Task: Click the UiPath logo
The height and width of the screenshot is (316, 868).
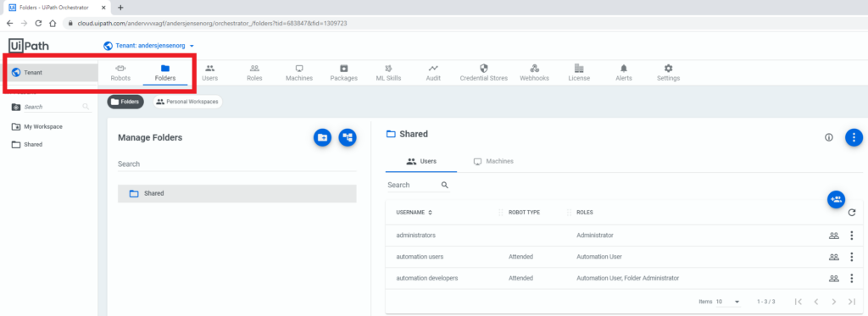Action: pos(29,46)
